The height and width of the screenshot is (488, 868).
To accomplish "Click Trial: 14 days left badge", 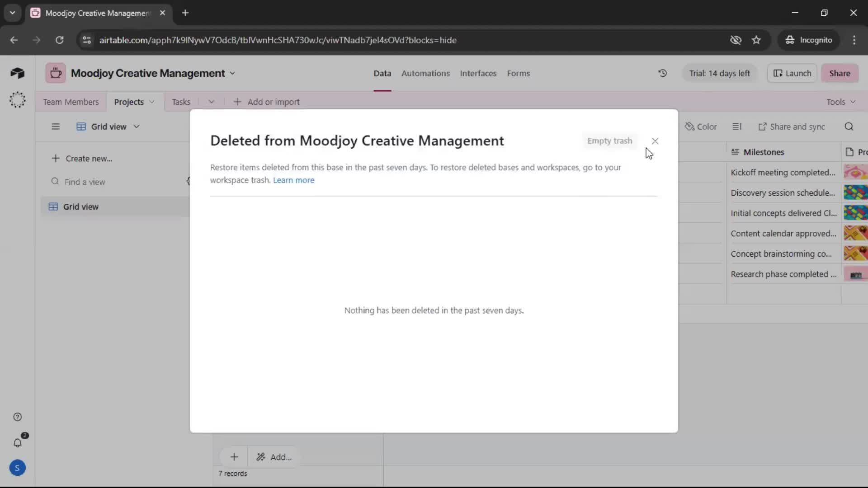I will coord(719,73).
